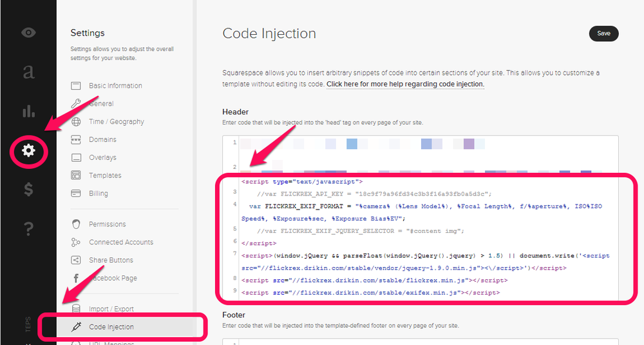Click the FLICKREX_EXIF_JQUERY_SELECTOR comment line
The width and height of the screenshot is (644, 345).
361,231
